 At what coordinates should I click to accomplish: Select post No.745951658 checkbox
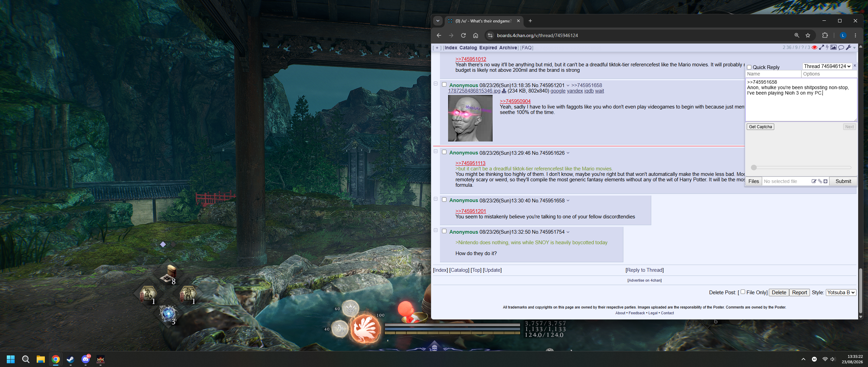pos(444,200)
